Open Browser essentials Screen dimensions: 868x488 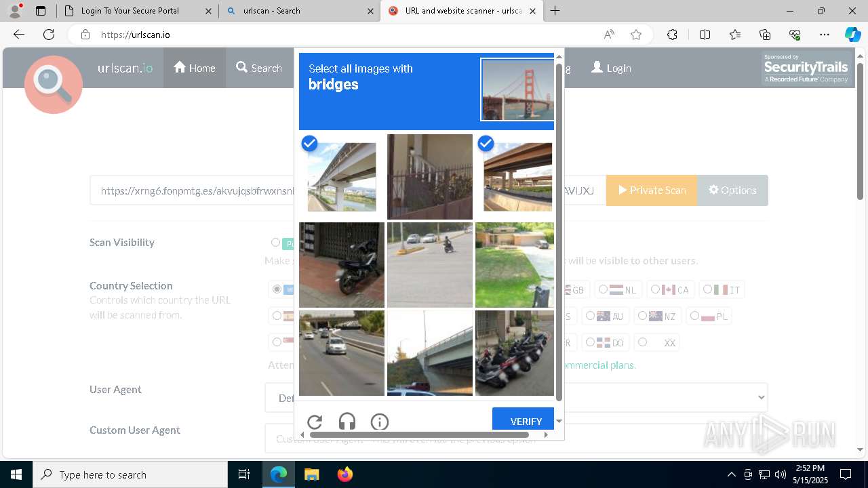795,35
